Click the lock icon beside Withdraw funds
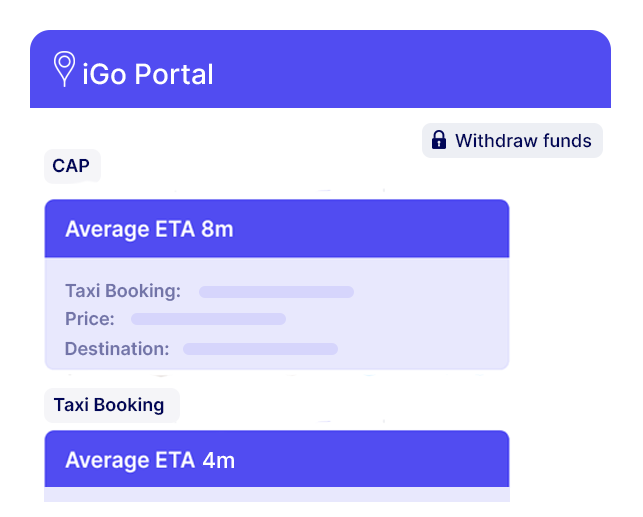 coord(438,141)
